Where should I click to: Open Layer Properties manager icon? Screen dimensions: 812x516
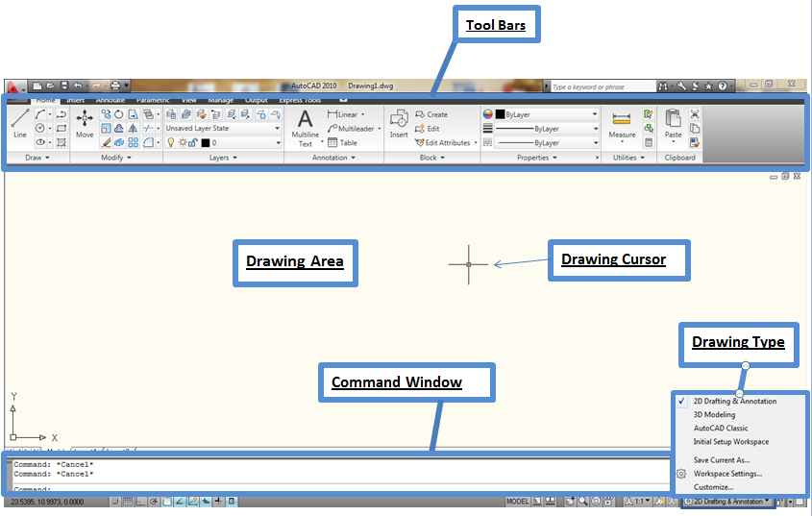tap(171, 114)
